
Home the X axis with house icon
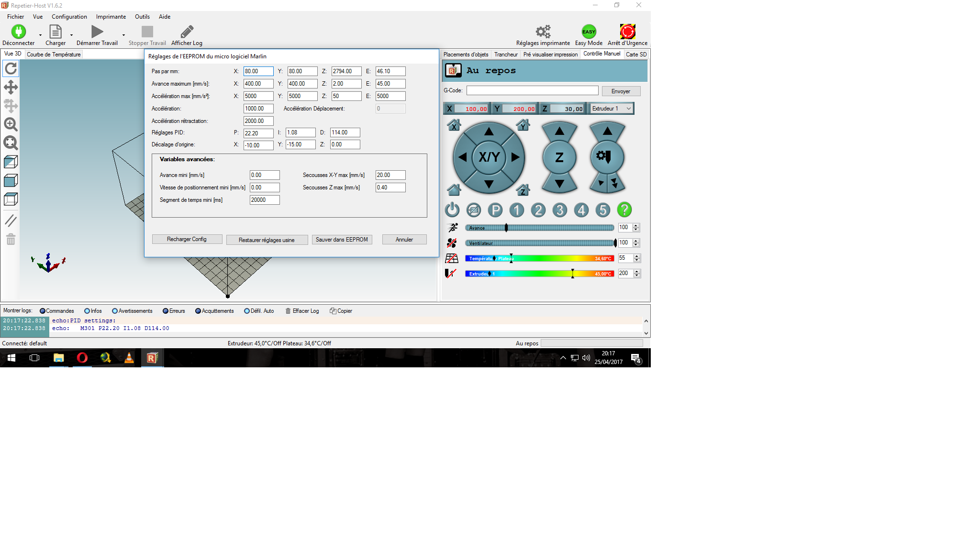point(454,125)
